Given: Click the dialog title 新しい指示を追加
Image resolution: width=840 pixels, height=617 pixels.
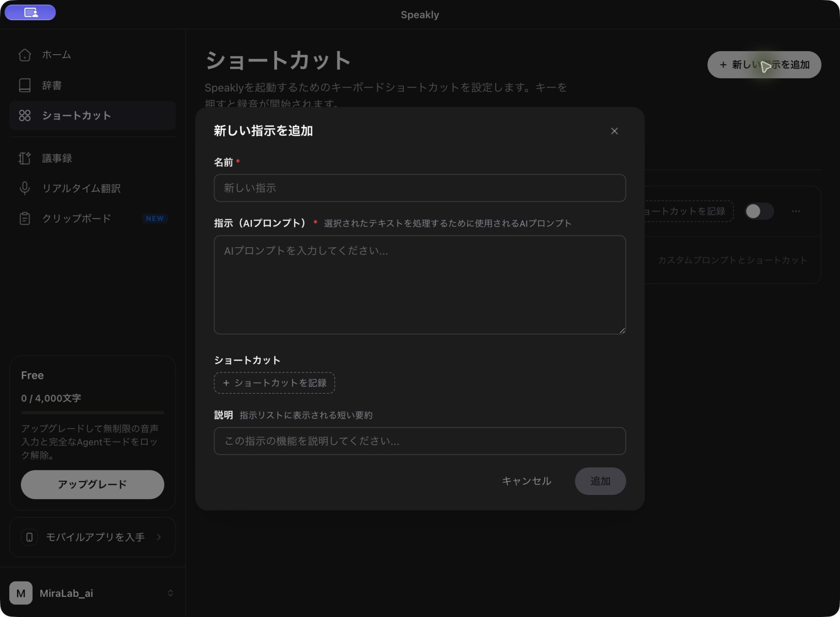Looking at the screenshot, I should point(263,131).
